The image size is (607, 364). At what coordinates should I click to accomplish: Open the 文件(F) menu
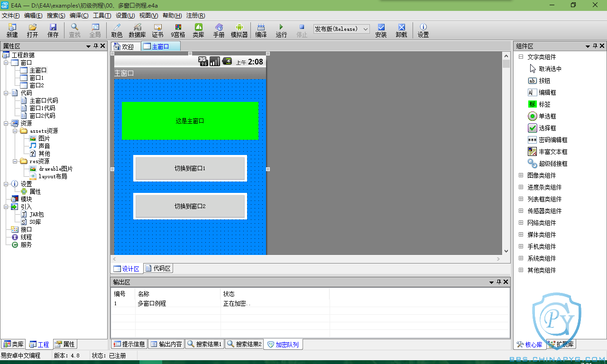(11, 16)
